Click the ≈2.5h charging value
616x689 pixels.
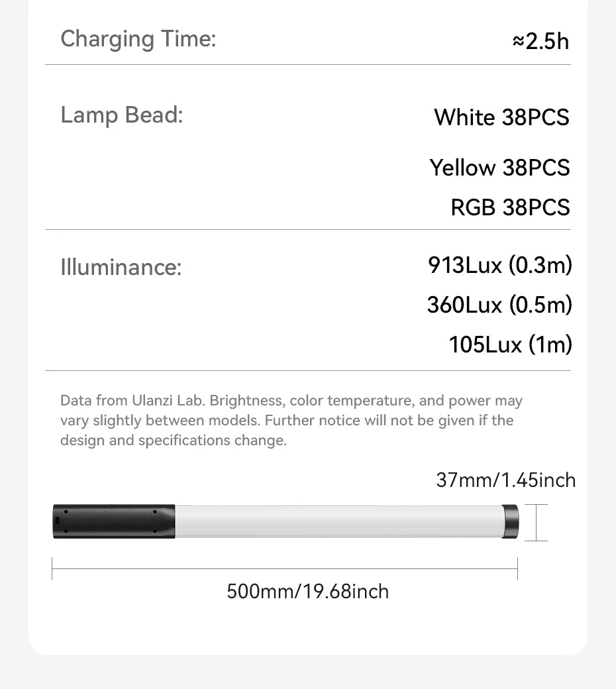coord(540,41)
